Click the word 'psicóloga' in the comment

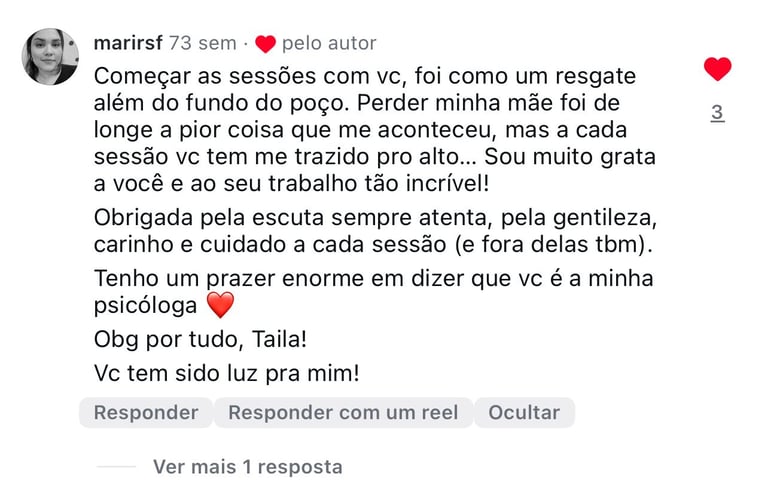pos(145,306)
